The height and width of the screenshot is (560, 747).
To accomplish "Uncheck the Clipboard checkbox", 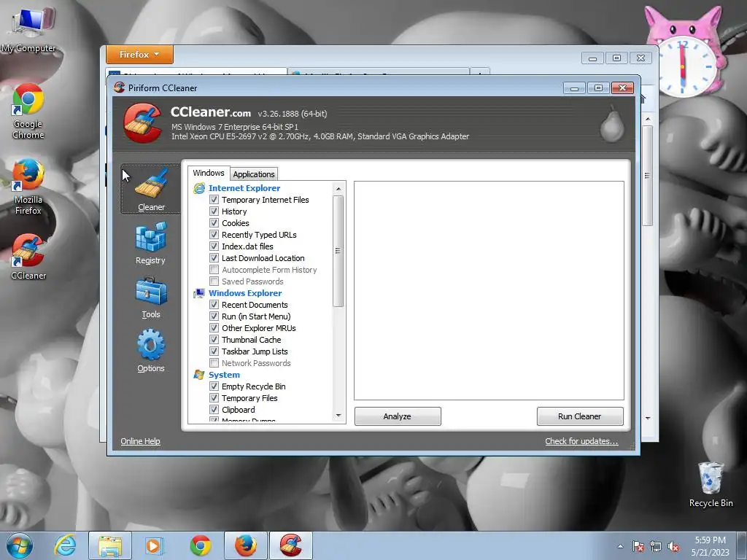I will tap(214, 410).
